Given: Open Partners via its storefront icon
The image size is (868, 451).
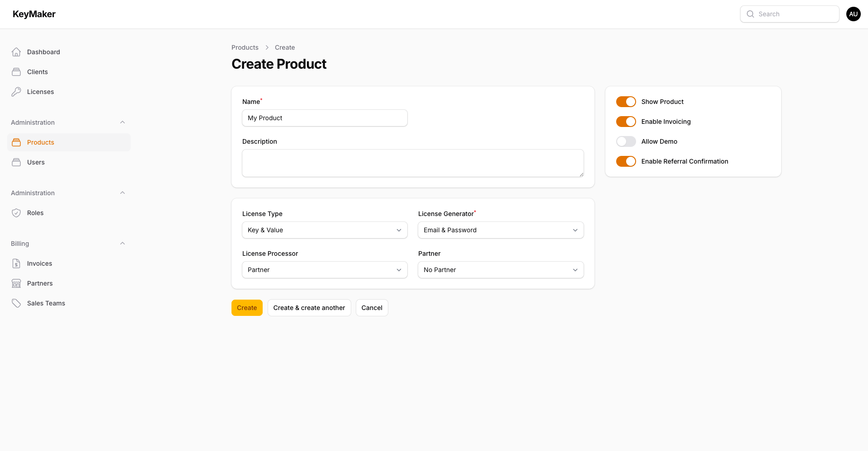Looking at the screenshot, I should coord(16,283).
